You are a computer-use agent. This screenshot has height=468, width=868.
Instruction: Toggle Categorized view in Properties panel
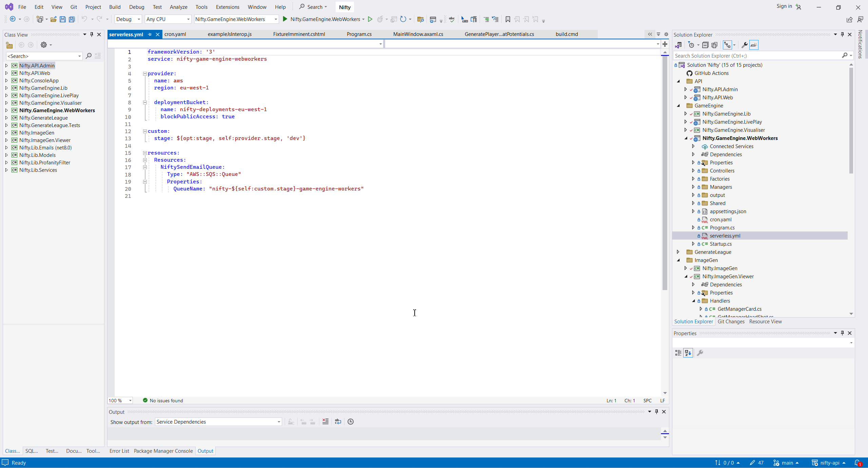pos(678,353)
